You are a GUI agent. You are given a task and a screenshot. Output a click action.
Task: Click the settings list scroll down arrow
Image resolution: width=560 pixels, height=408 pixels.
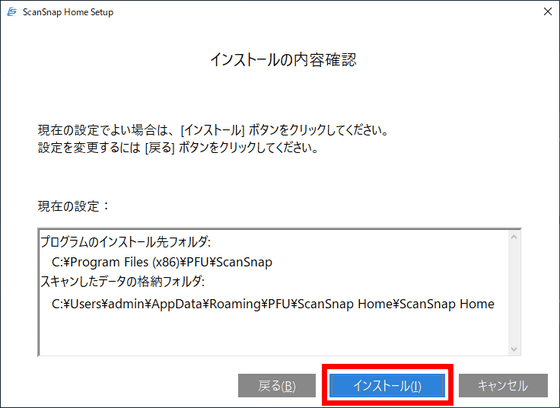(514, 349)
